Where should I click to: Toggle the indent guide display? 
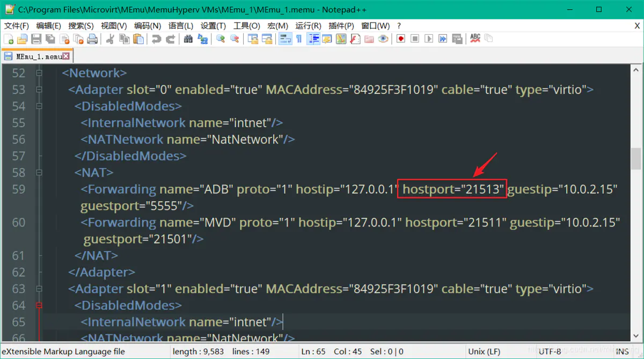313,39
